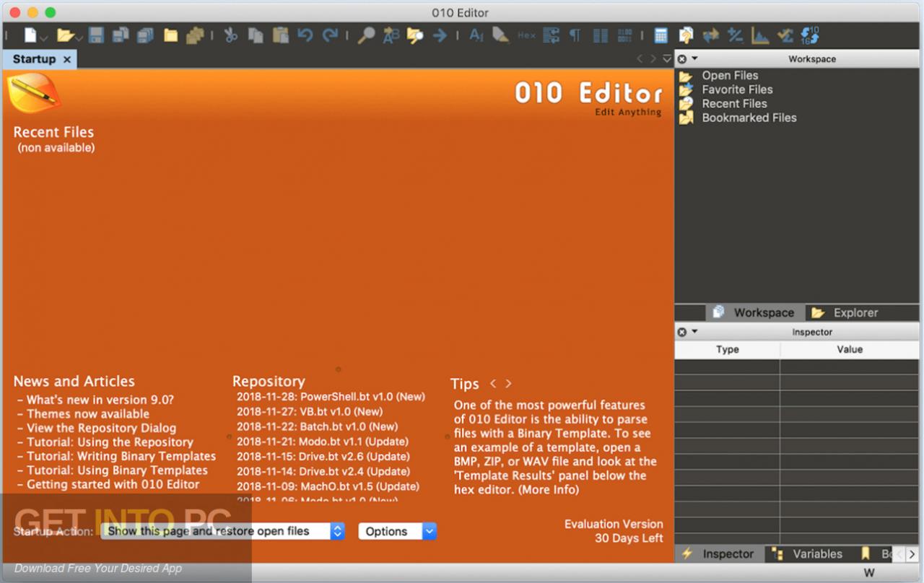Select the Highlighter marker icon

coord(500,35)
